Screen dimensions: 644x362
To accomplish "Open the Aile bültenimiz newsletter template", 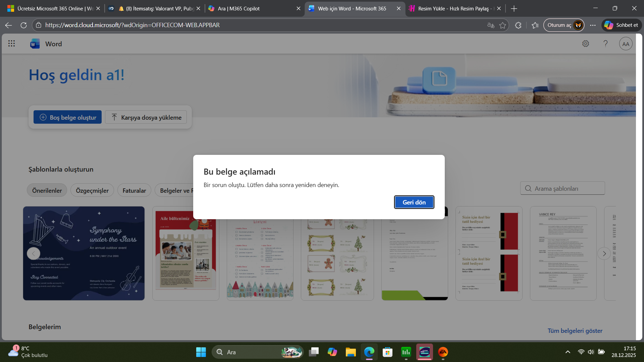I will coord(186,253).
